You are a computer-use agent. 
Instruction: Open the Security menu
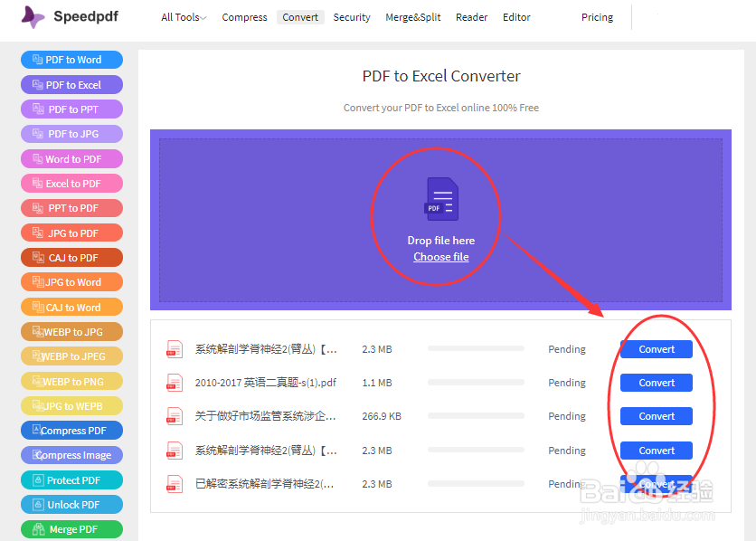[352, 17]
